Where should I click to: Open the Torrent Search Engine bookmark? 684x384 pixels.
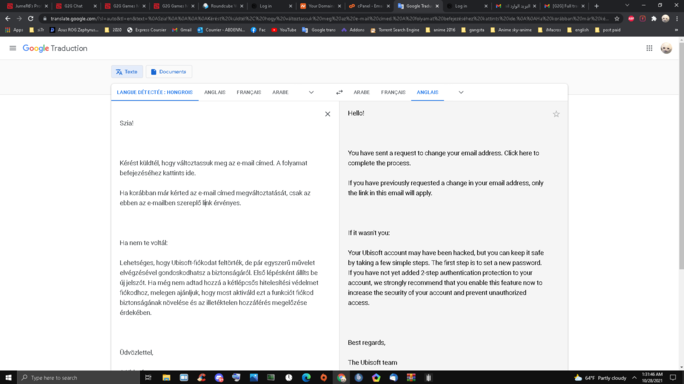(x=395, y=30)
